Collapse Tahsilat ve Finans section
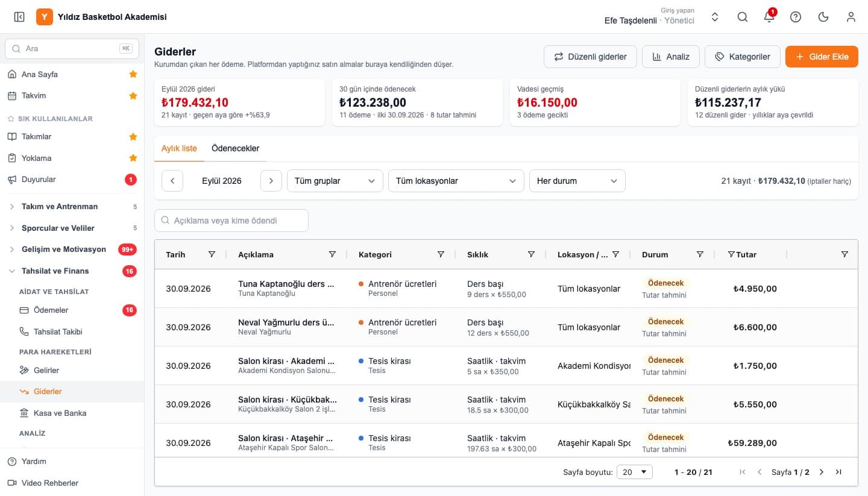 pos(72,271)
